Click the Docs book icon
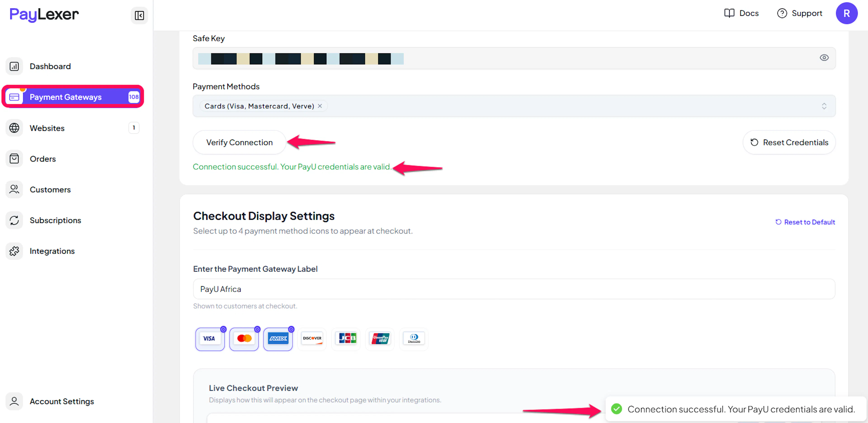Screen dimensions: 868x423 pyautogui.click(x=729, y=13)
